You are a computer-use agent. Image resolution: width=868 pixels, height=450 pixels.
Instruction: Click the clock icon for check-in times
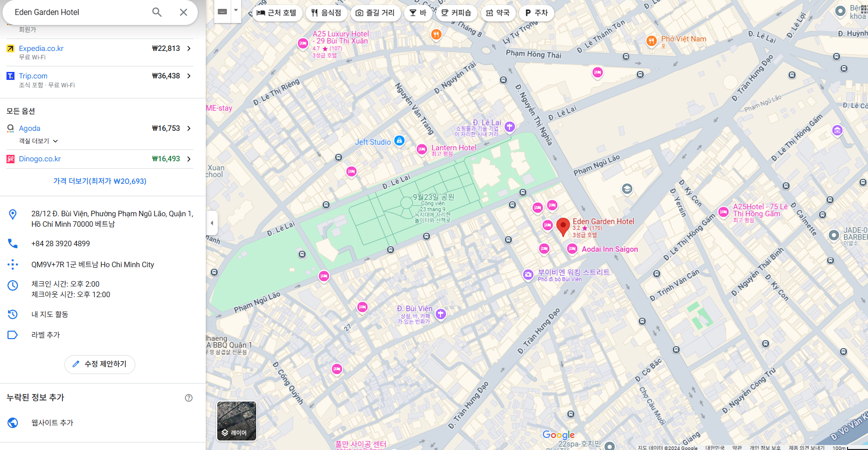click(x=13, y=285)
